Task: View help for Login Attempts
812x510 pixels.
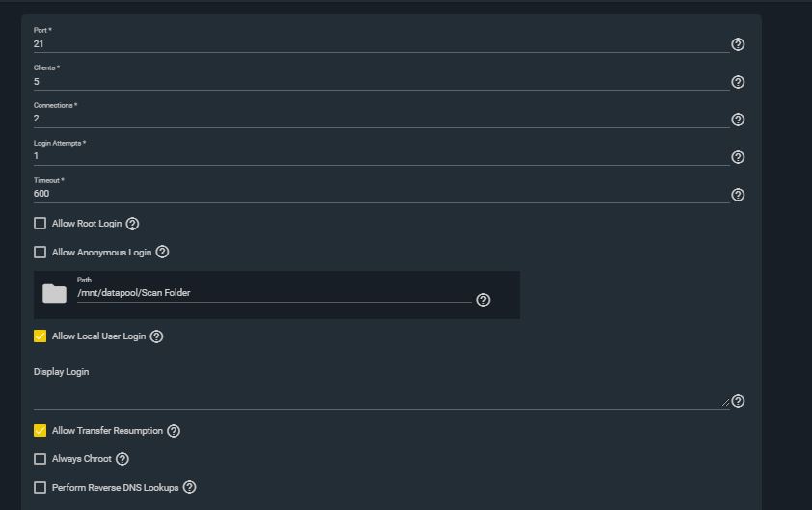Action: pos(738,157)
